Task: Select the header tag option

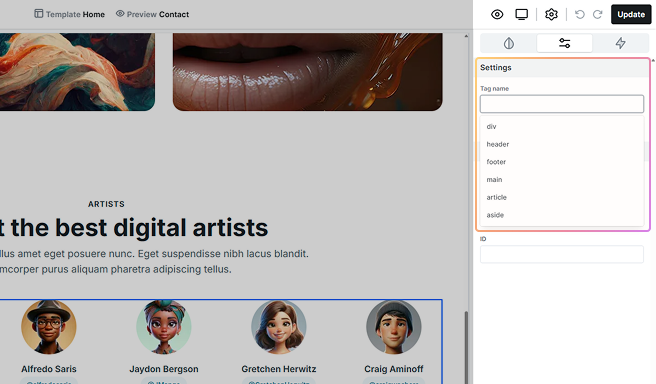Action: (562, 144)
